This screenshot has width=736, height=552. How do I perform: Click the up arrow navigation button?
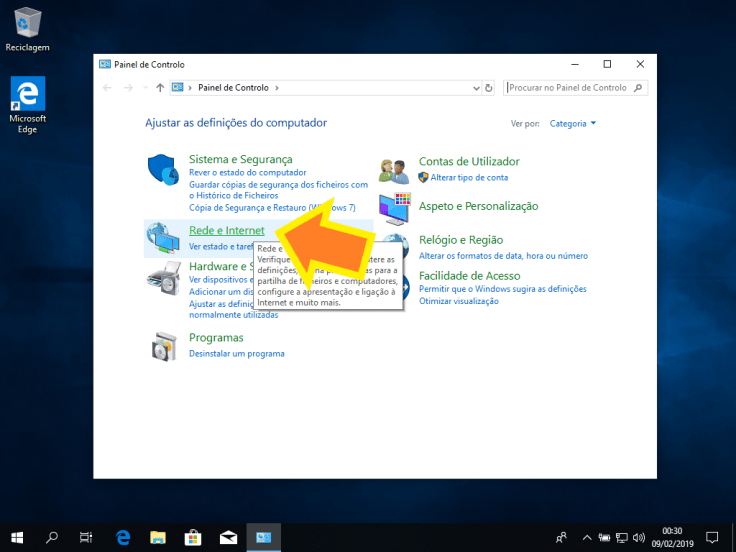160,88
